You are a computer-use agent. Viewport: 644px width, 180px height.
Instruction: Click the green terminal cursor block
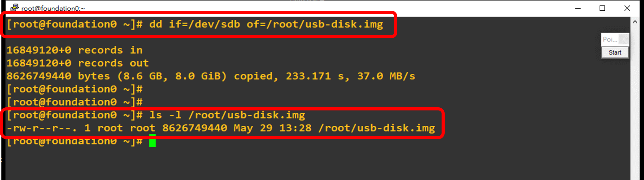(153, 141)
